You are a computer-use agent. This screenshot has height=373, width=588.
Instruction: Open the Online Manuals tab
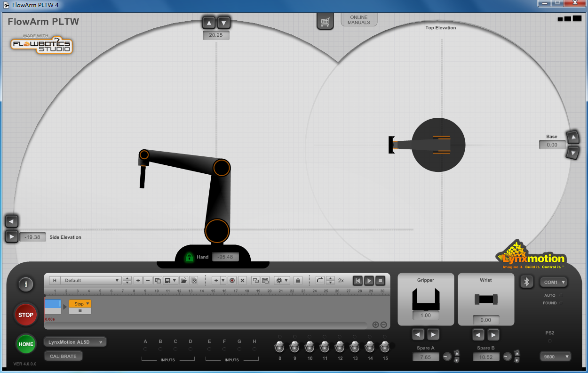pos(359,20)
